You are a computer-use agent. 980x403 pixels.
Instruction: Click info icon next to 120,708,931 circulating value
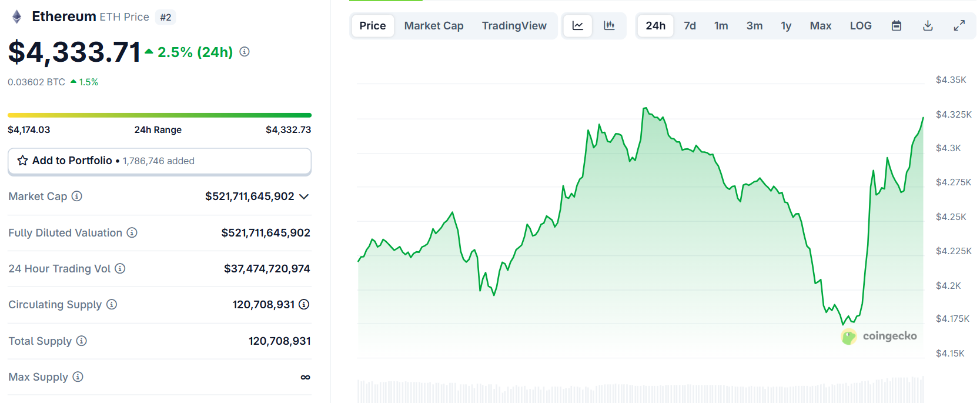[304, 304]
